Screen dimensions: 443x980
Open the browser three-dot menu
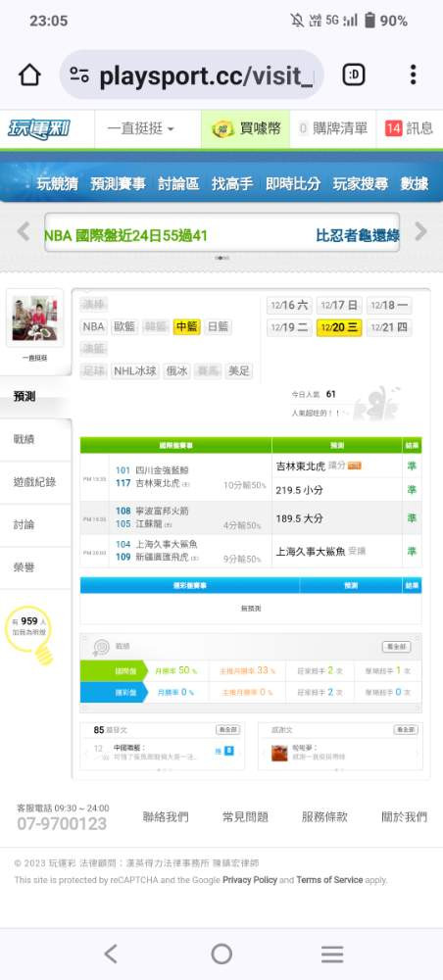click(413, 75)
